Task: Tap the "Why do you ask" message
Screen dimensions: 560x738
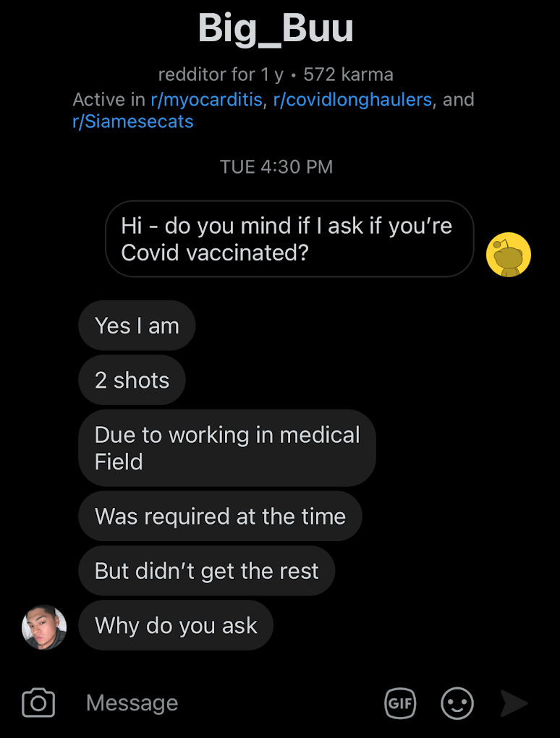Action: (x=176, y=626)
